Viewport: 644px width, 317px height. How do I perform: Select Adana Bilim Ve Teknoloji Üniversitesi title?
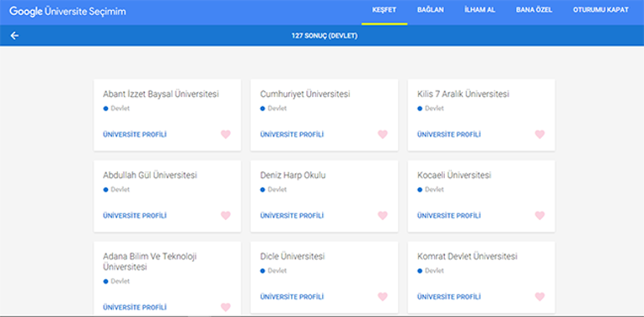tap(150, 262)
